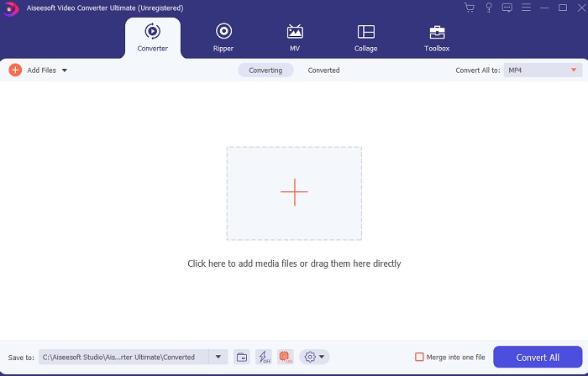Open the hamburger menu icon
588x376 pixels.
click(x=526, y=8)
